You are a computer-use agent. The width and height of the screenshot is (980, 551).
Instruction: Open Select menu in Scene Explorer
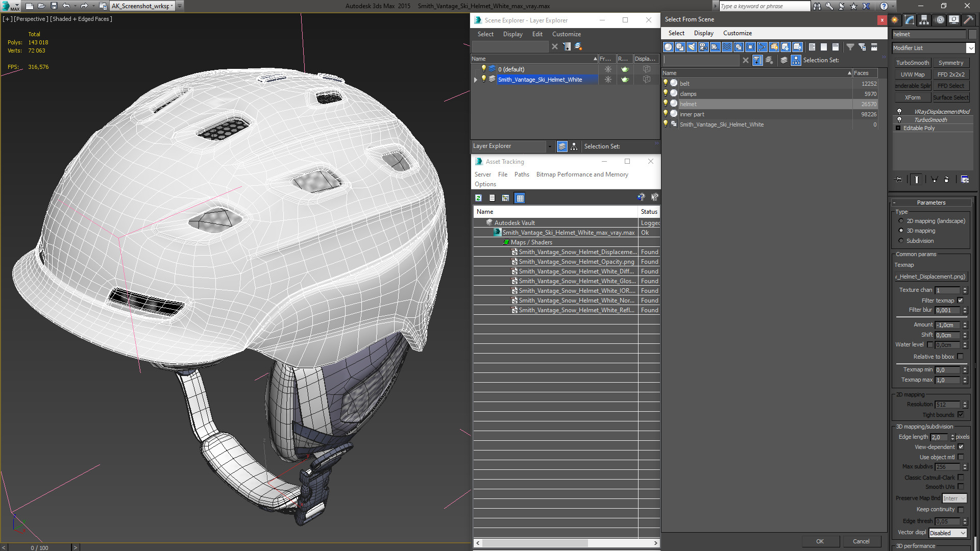point(485,34)
